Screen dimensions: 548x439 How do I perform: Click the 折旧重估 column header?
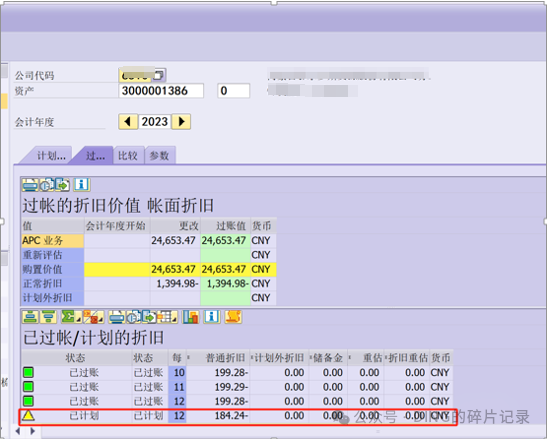click(408, 358)
